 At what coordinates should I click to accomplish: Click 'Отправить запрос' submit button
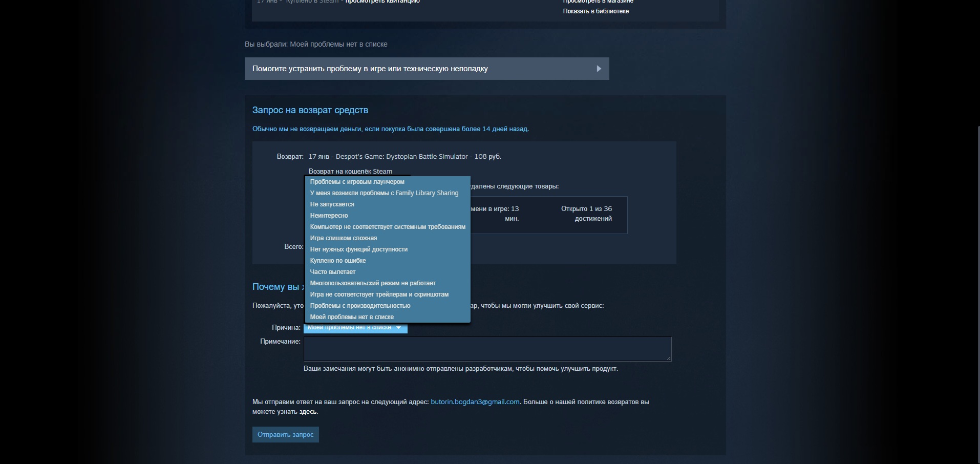click(x=285, y=435)
